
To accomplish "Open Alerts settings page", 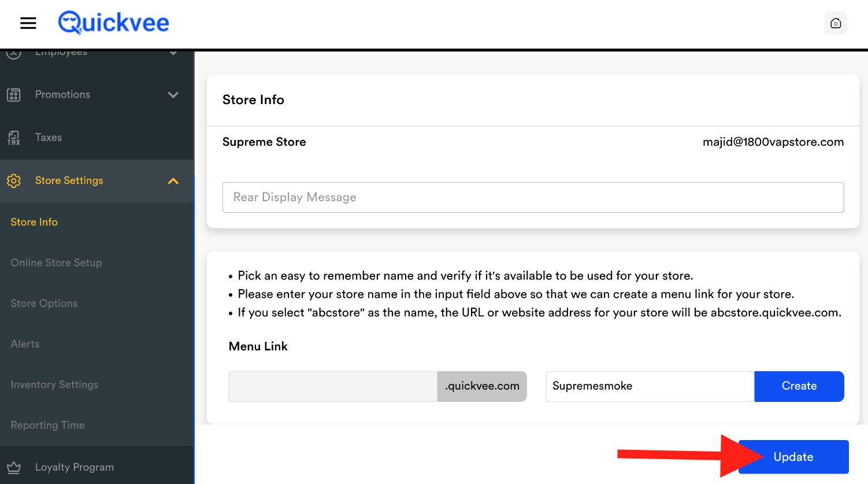I will point(25,344).
